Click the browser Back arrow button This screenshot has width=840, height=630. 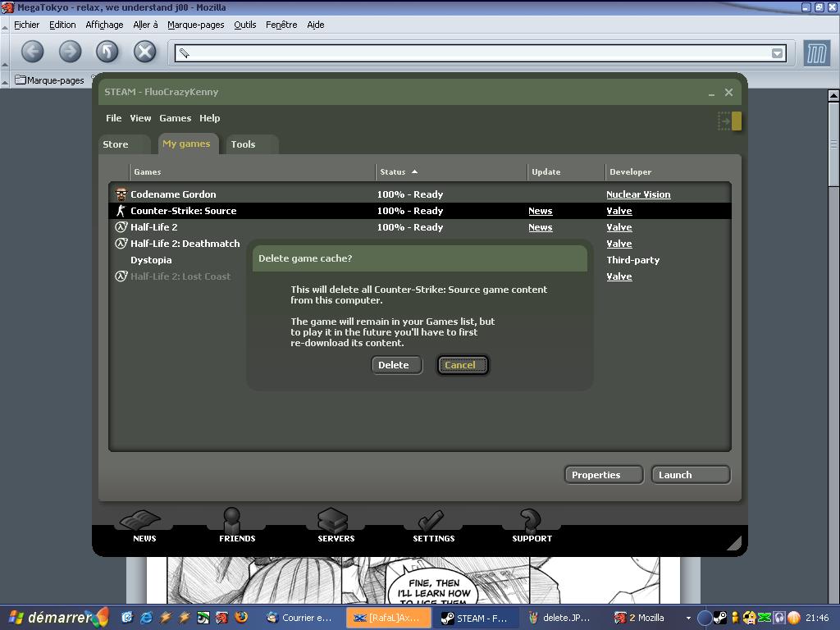[x=32, y=52]
